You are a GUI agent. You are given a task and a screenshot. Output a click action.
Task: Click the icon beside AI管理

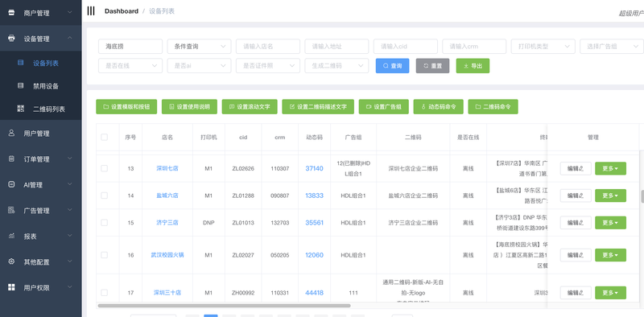point(11,185)
